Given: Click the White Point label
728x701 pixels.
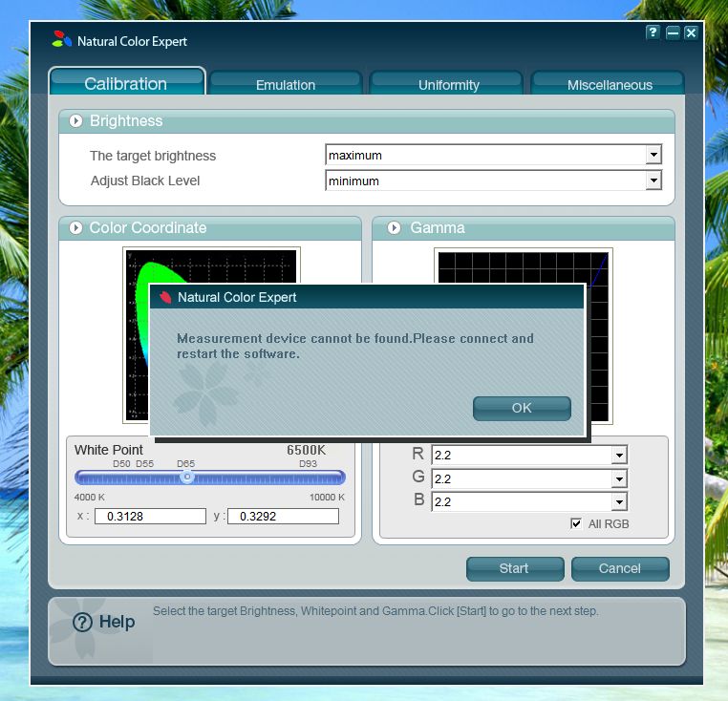Looking at the screenshot, I should (109, 450).
